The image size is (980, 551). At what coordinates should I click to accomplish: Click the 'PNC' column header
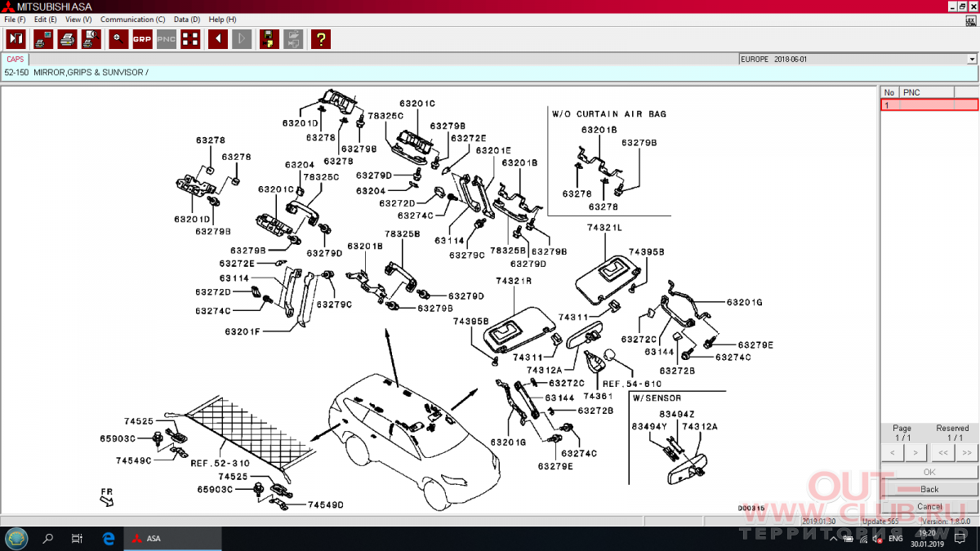[x=927, y=92]
